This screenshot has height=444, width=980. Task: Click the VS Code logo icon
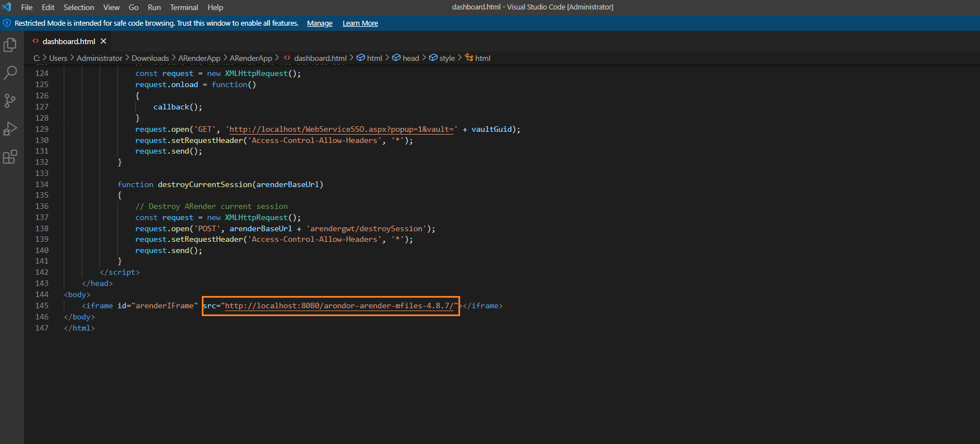7,7
